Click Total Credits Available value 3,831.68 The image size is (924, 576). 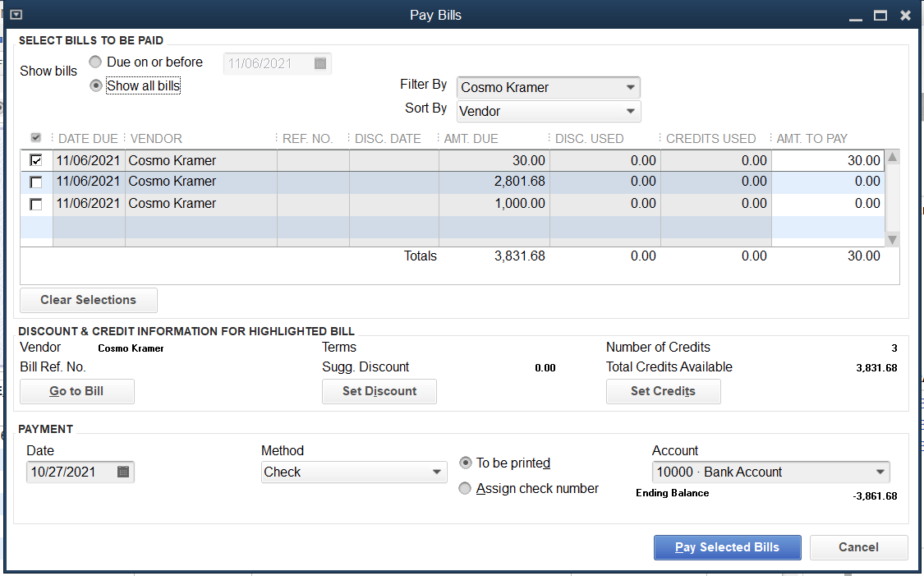pyautogui.click(x=876, y=368)
